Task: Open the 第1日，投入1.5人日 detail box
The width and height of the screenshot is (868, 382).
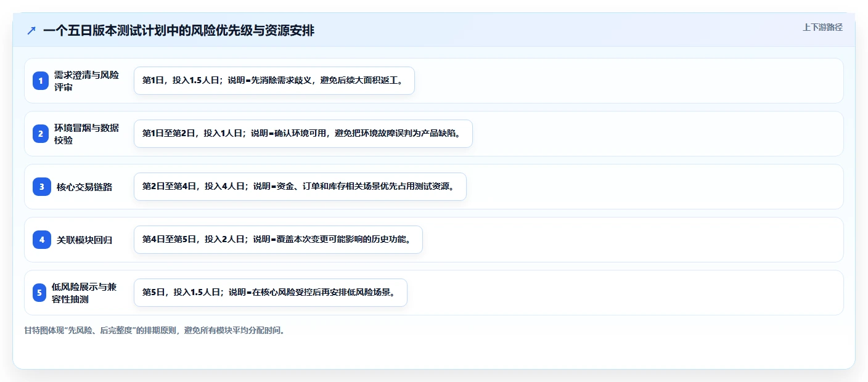Action: 274,81
